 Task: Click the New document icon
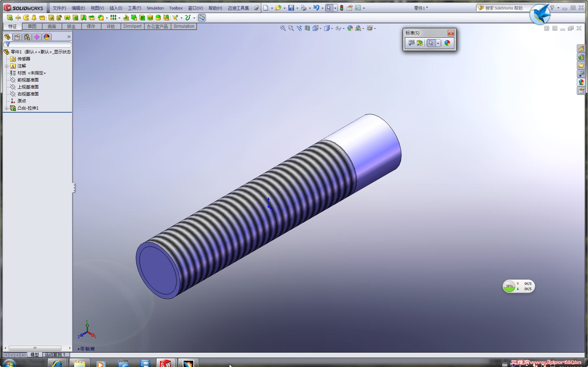point(266,8)
